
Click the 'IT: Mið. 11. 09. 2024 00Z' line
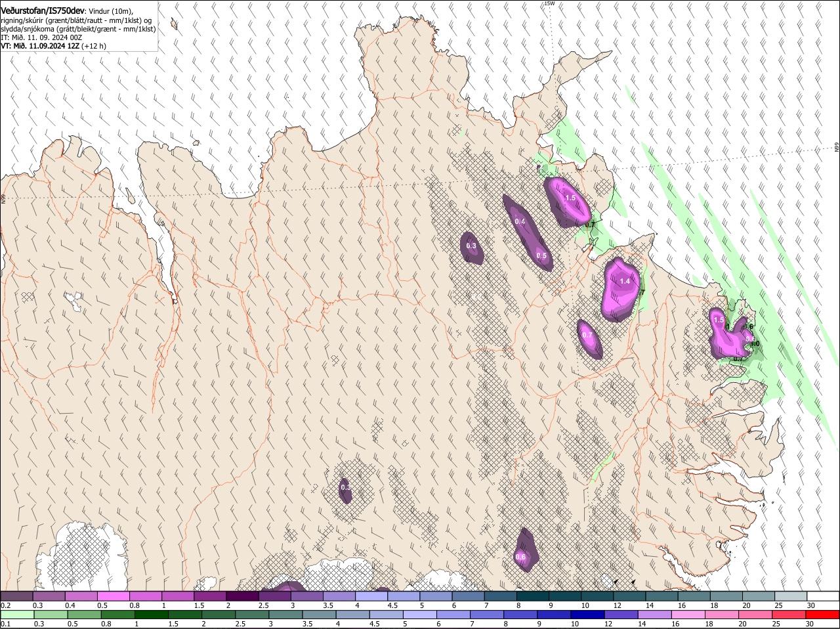tap(41, 37)
